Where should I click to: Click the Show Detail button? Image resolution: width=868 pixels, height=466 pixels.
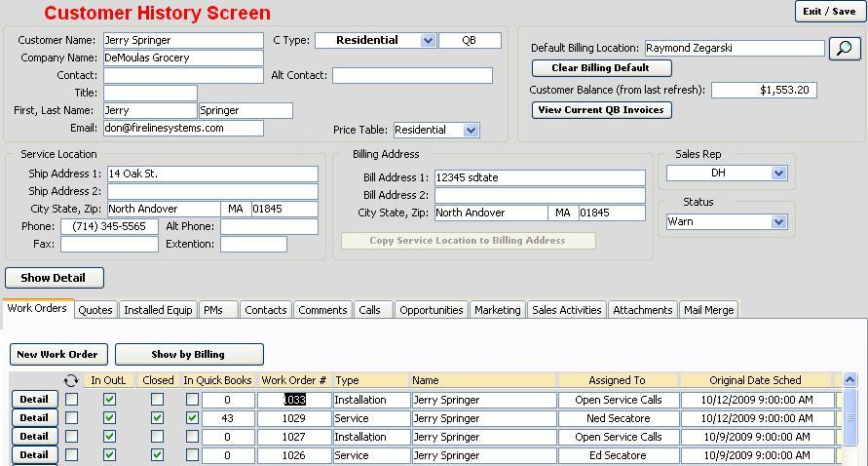pyautogui.click(x=54, y=278)
